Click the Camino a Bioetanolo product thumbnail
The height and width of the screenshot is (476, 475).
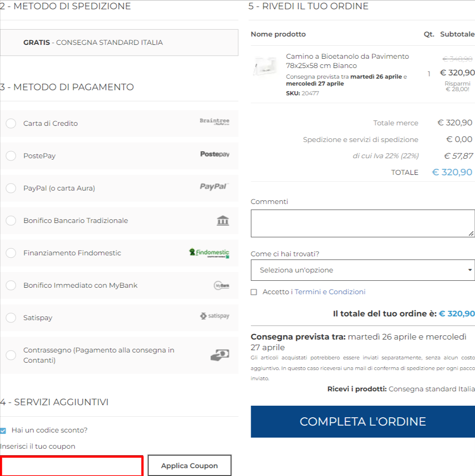point(265,66)
